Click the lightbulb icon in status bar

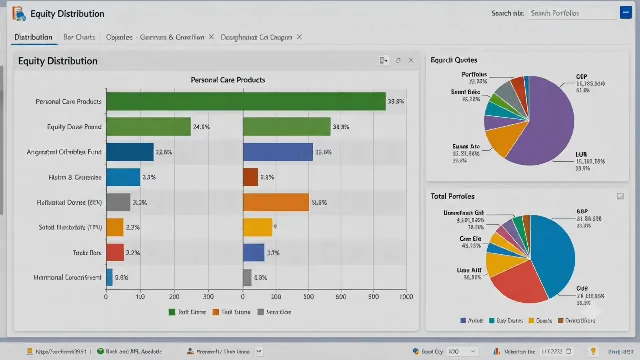click(x=593, y=351)
